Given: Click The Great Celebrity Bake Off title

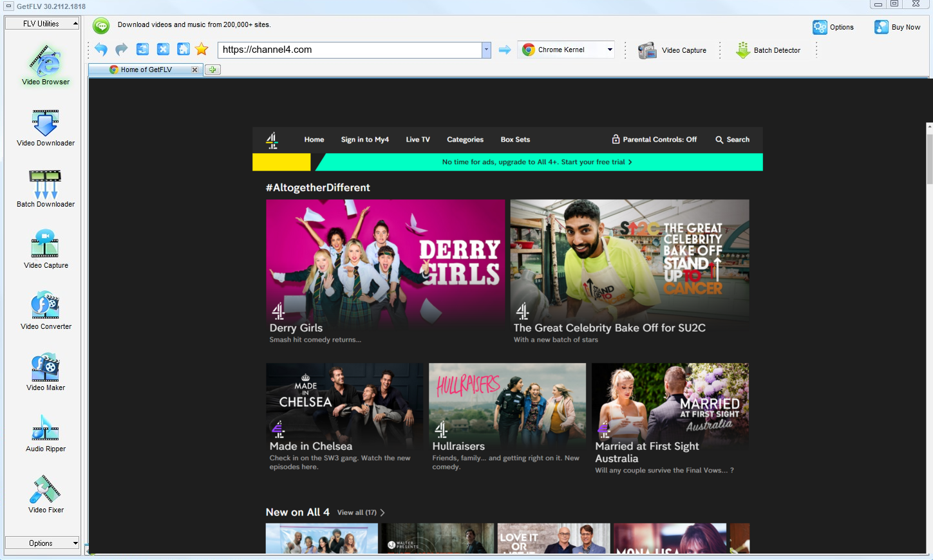Looking at the screenshot, I should click(x=610, y=328).
